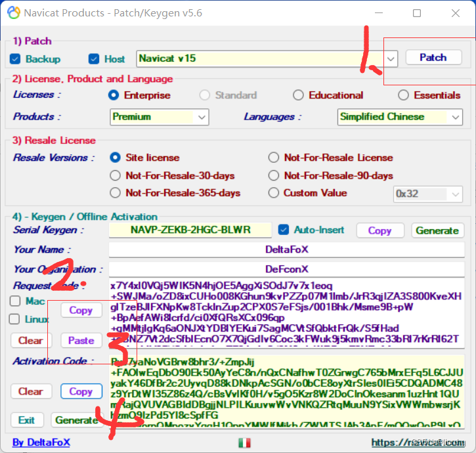
Task: Click inside the Activation Code text area
Action: [287, 391]
